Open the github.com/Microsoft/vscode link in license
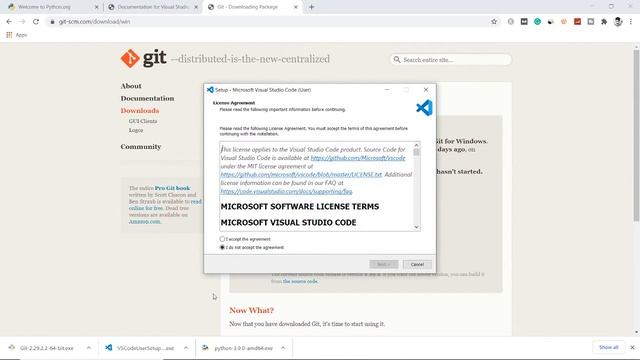640x360 pixels. point(358,158)
